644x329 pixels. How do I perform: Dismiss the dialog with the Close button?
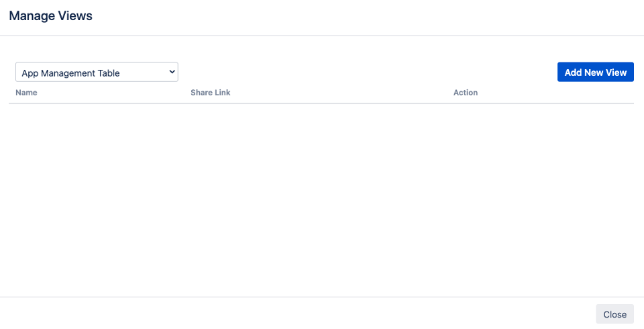614,314
